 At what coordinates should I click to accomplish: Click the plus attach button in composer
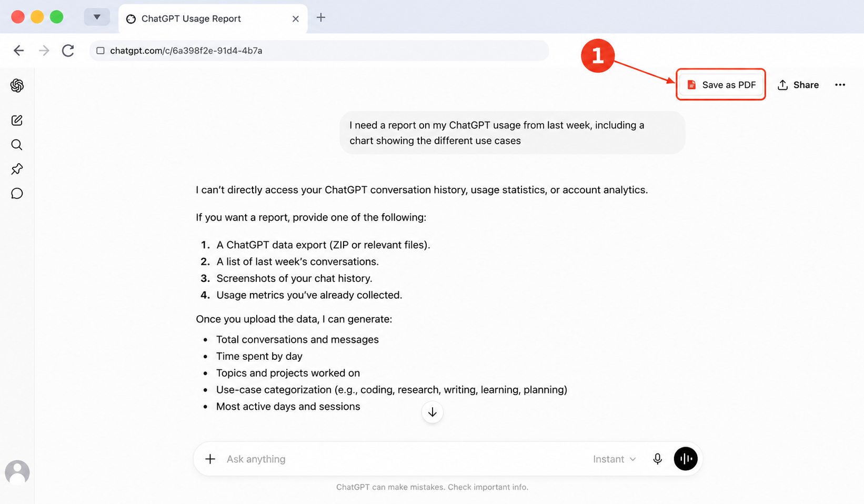click(210, 459)
